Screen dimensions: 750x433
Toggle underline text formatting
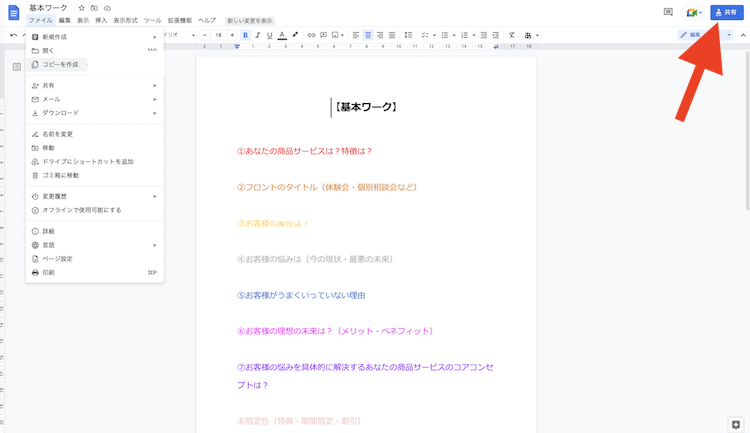pyautogui.click(x=269, y=35)
